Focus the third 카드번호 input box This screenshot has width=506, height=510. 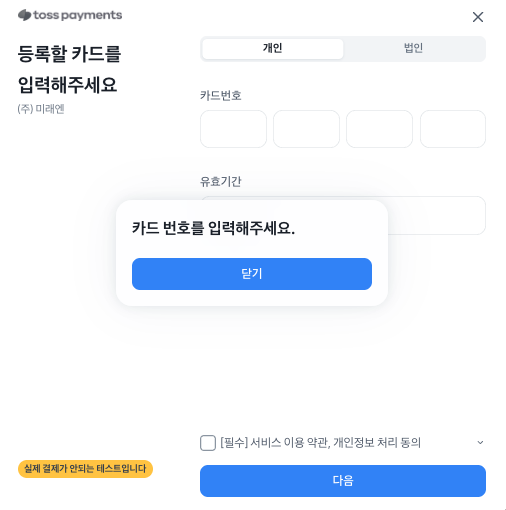[x=379, y=129]
